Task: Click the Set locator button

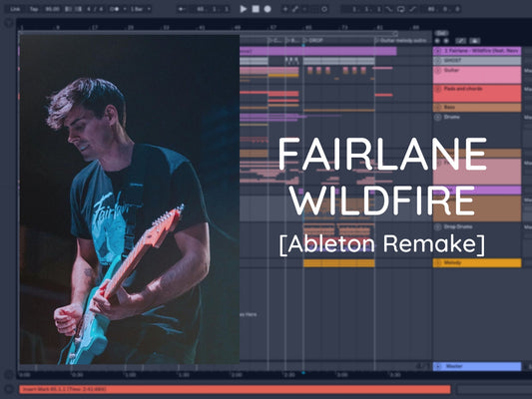Action: tap(441, 33)
